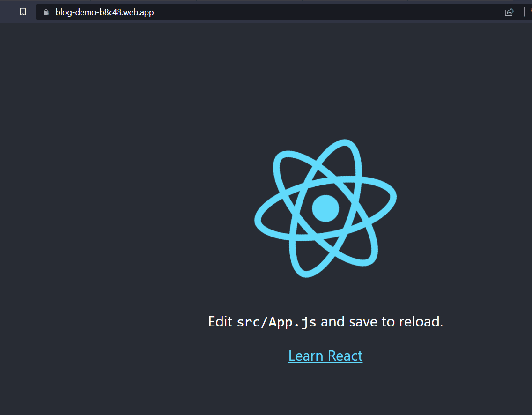This screenshot has width=532, height=415.
Task: Click the lock icon for site security
Action: click(x=46, y=12)
